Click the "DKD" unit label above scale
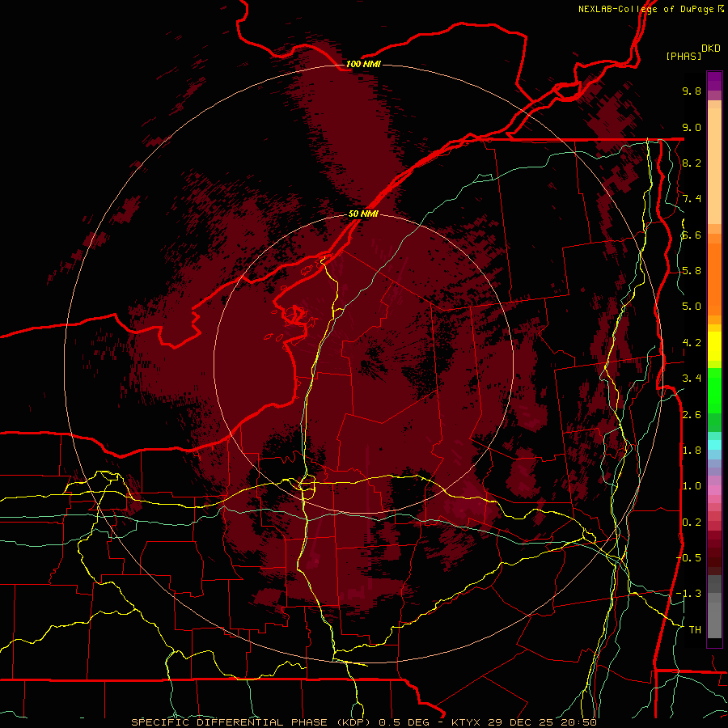Screen dimensions: 728x728 pyautogui.click(x=711, y=49)
